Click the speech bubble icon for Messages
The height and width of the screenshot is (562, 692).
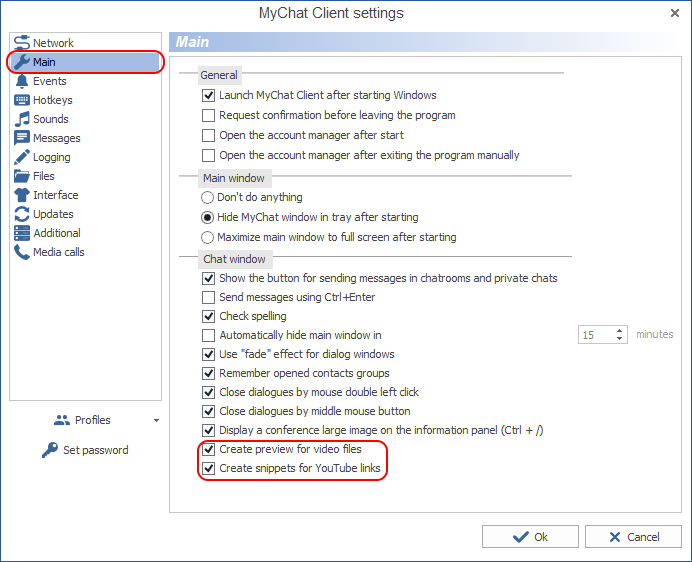[22, 138]
